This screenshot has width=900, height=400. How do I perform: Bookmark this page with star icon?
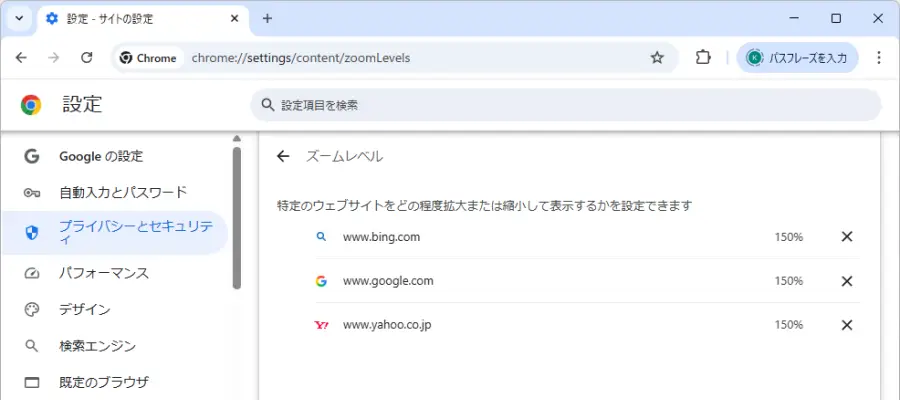[657, 57]
